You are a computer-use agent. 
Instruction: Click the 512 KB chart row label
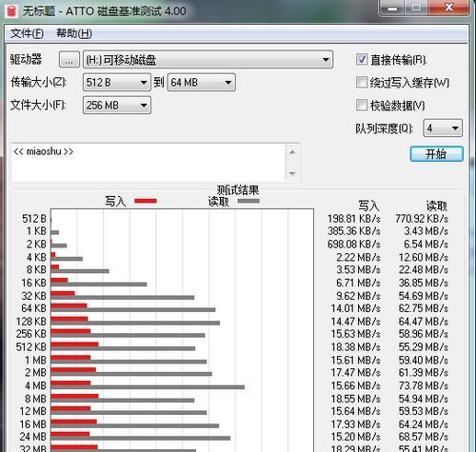click(31, 347)
